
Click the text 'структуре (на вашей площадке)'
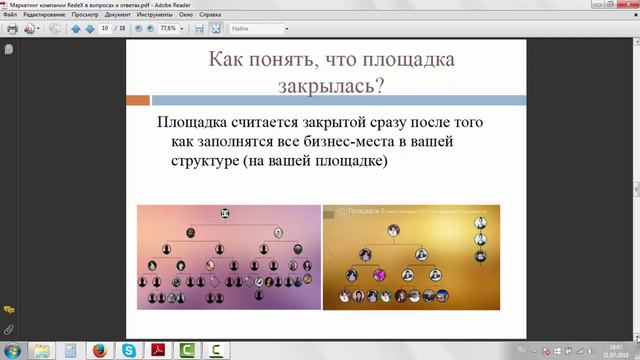[279, 160]
